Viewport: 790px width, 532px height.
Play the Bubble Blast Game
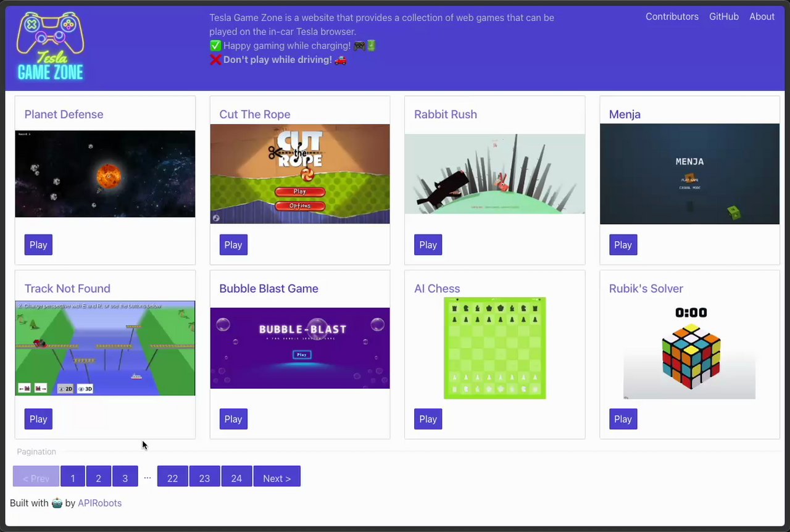233,419
